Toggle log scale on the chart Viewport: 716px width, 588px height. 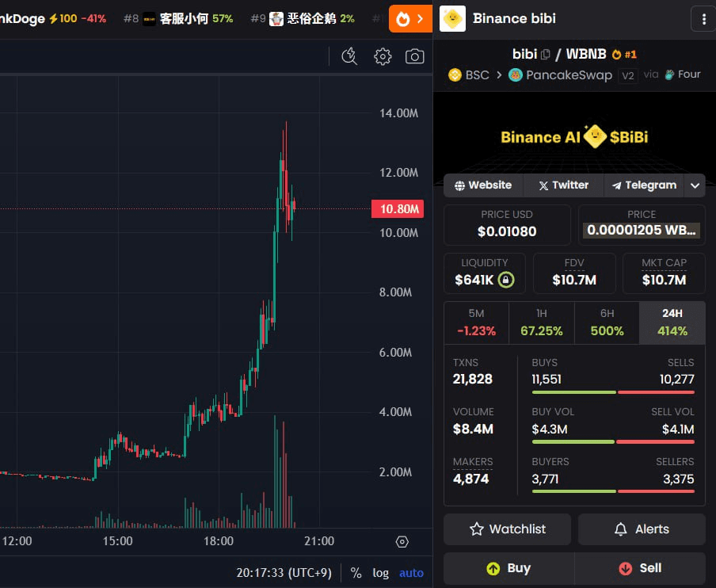point(381,572)
